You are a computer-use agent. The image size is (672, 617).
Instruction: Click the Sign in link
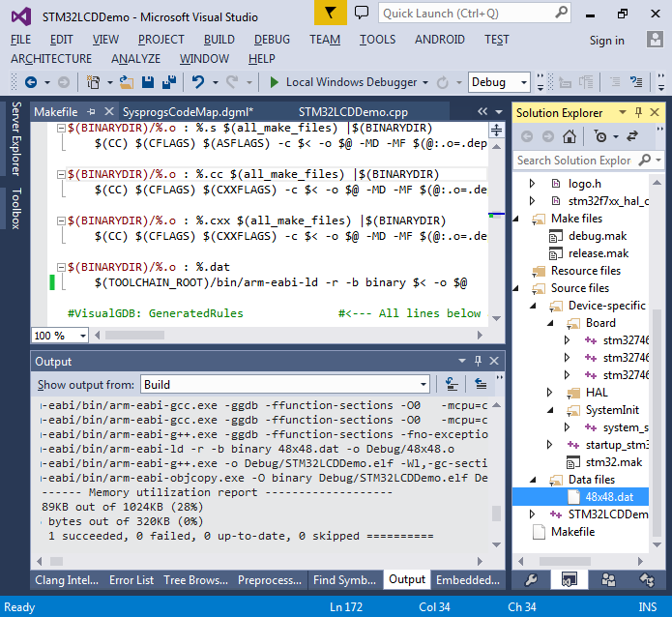tap(606, 41)
